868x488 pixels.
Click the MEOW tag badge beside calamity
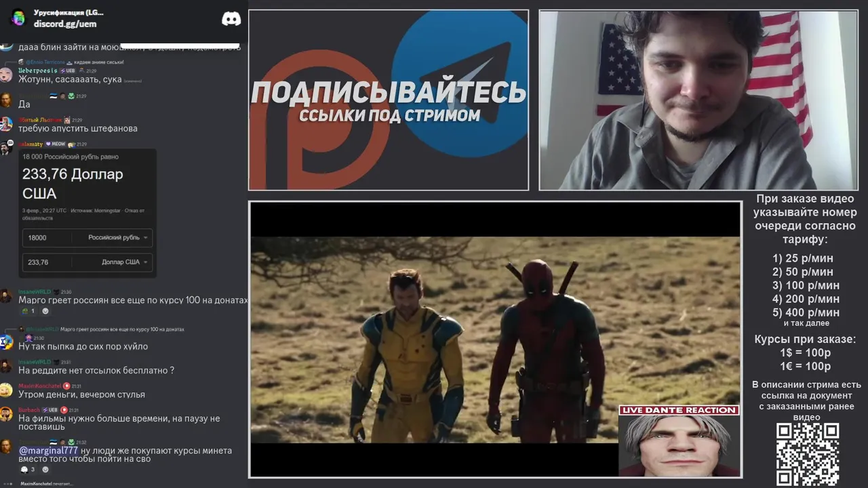click(56, 144)
